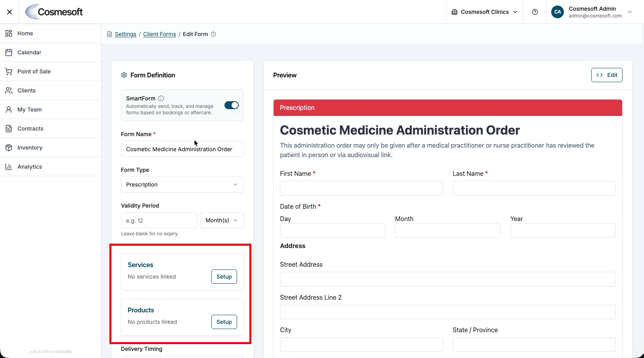Expand the Cosmesoft Admin account menu chevron
This screenshot has width=644, height=358.
point(630,12)
